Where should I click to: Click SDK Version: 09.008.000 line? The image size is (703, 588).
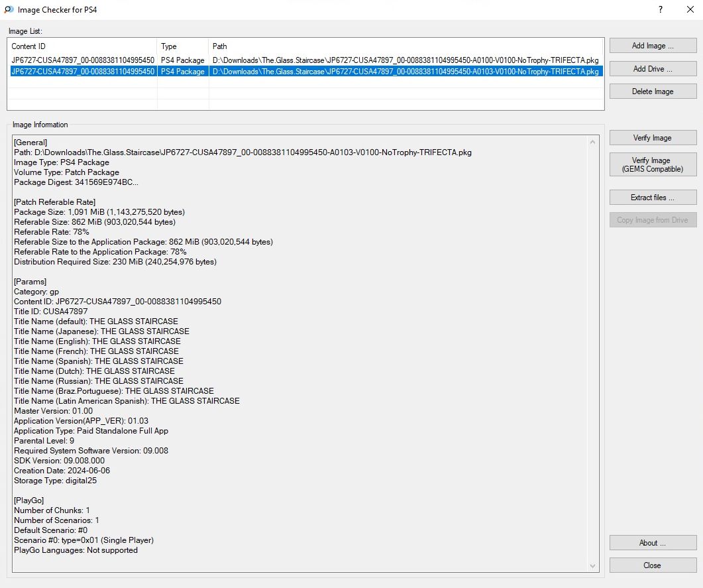coord(59,461)
